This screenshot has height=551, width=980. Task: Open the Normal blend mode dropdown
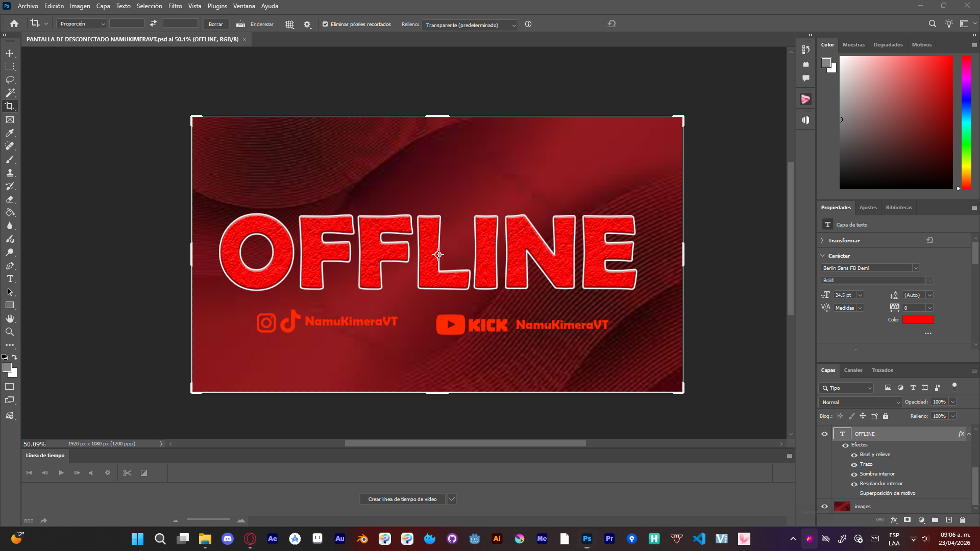pos(860,402)
